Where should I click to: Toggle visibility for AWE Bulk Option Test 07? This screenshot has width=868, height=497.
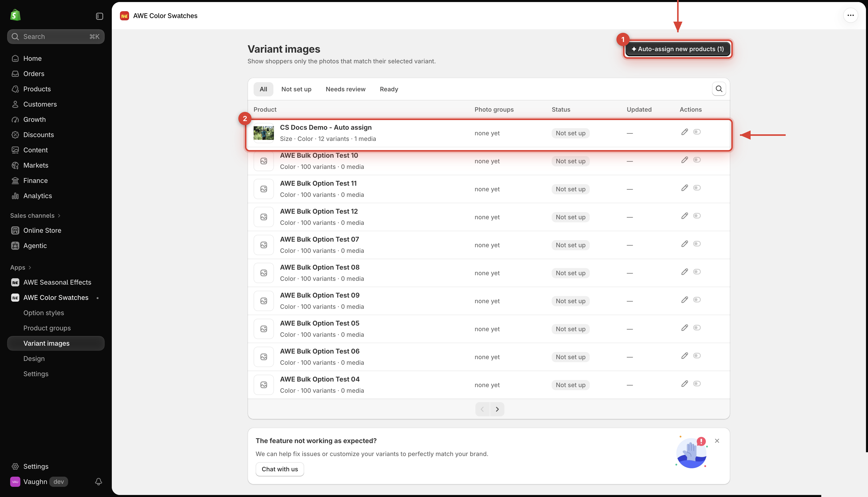(697, 244)
